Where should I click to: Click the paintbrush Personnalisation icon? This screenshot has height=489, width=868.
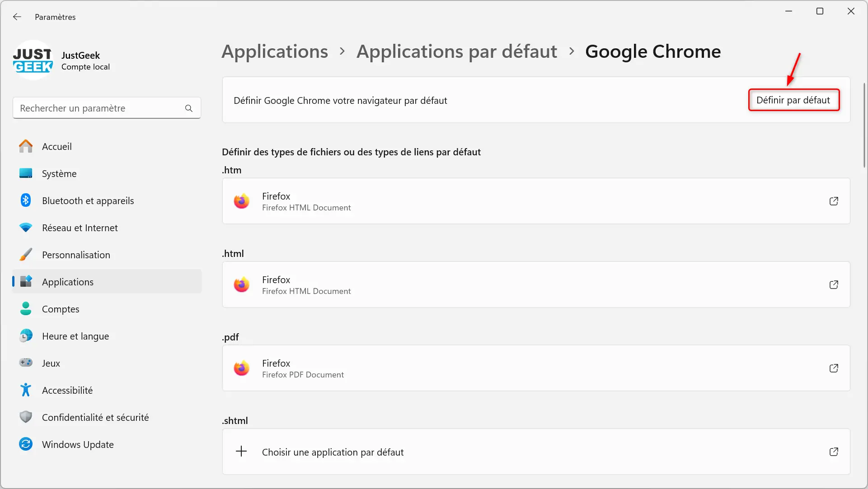click(x=26, y=254)
